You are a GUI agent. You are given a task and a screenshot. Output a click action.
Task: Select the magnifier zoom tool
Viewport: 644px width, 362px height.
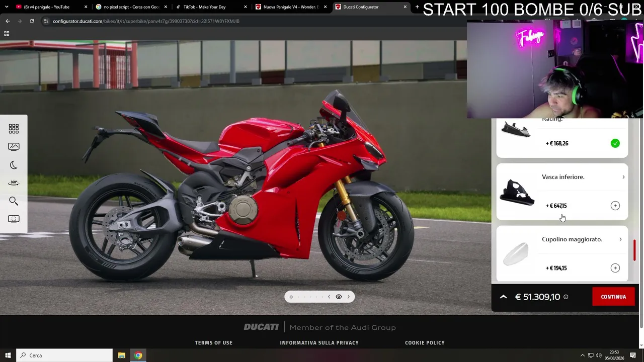coord(14,201)
